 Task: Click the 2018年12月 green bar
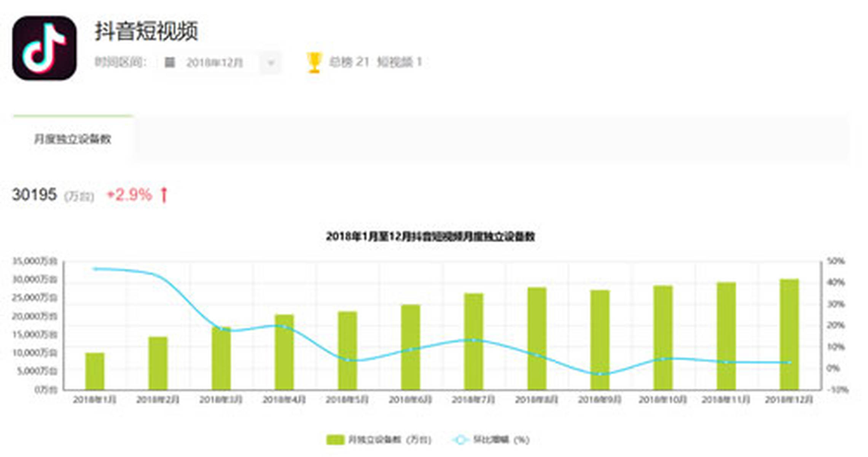pyautogui.click(x=789, y=334)
